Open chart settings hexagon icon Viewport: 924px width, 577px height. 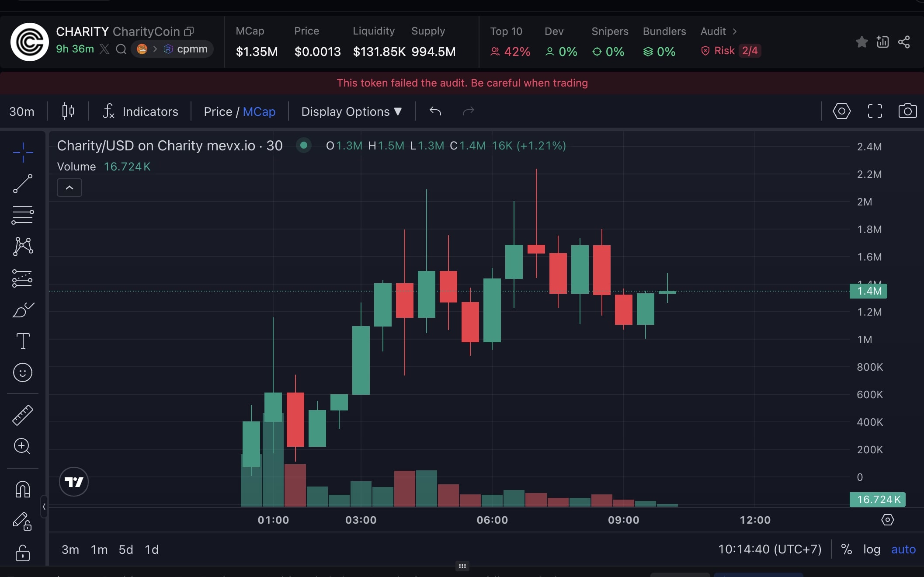(x=841, y=111)
